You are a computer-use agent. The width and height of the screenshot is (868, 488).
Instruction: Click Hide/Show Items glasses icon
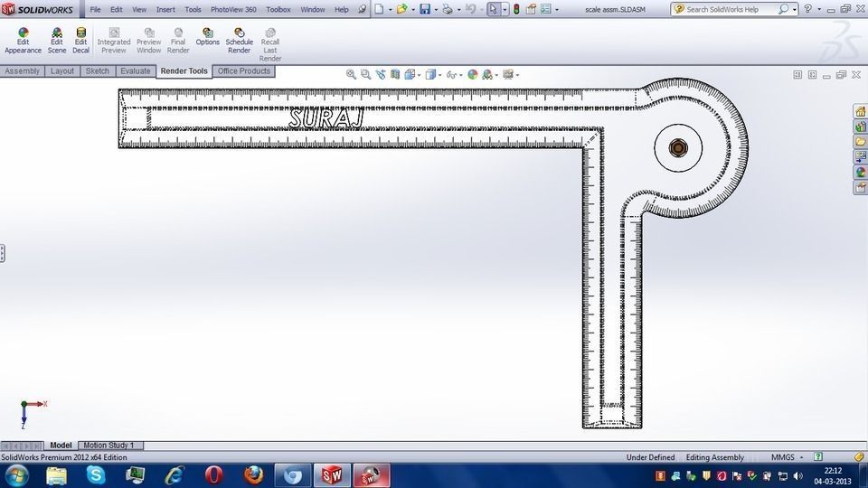pyautogui.click(x=451, y=74)
